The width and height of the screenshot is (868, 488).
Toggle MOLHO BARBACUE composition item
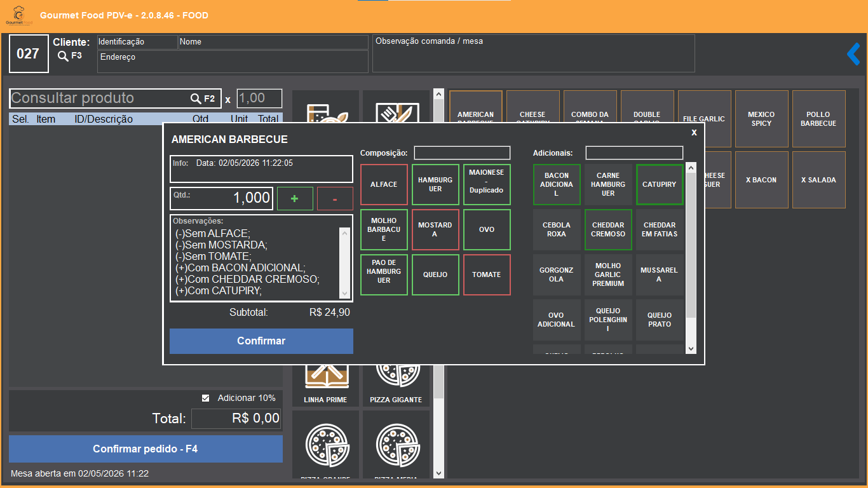click(x=384, y=229)
